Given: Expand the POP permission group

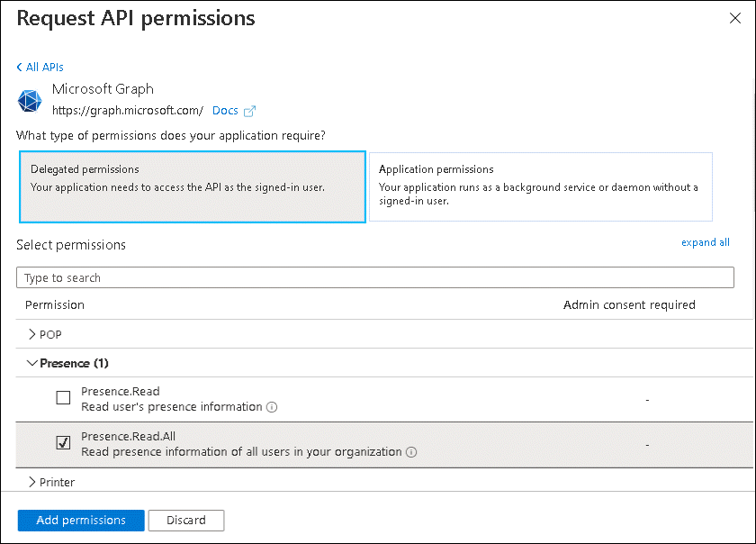Looking at the screenshot, I should click(32, 334).
